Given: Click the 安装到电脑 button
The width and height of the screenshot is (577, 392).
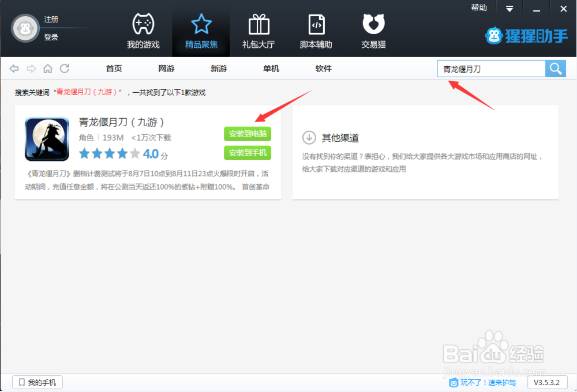Looking at the screenshot, I should click(x=248, y=134).
